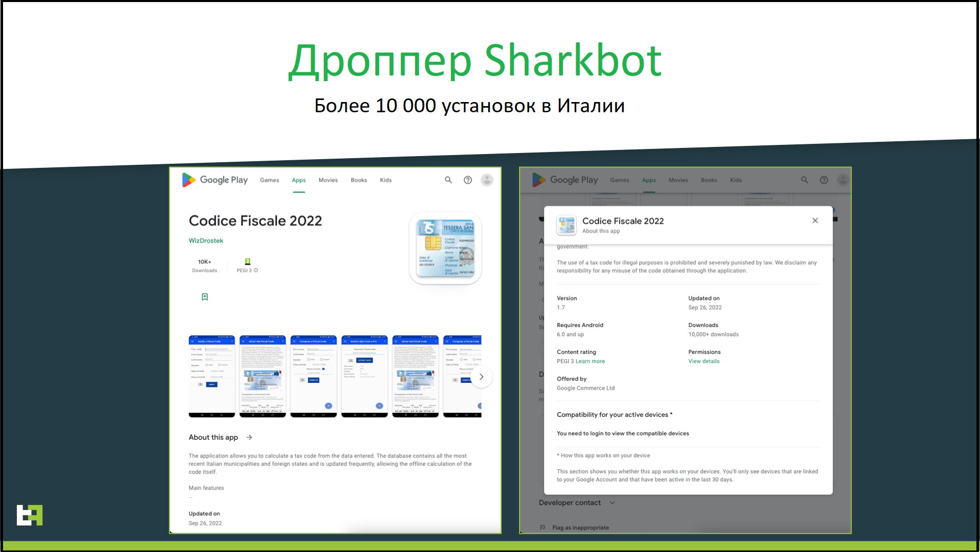The width and height of the screenshot is (980, 552).
Task: Click the search icon in right Google Play header
Action: tap(804, 180)
